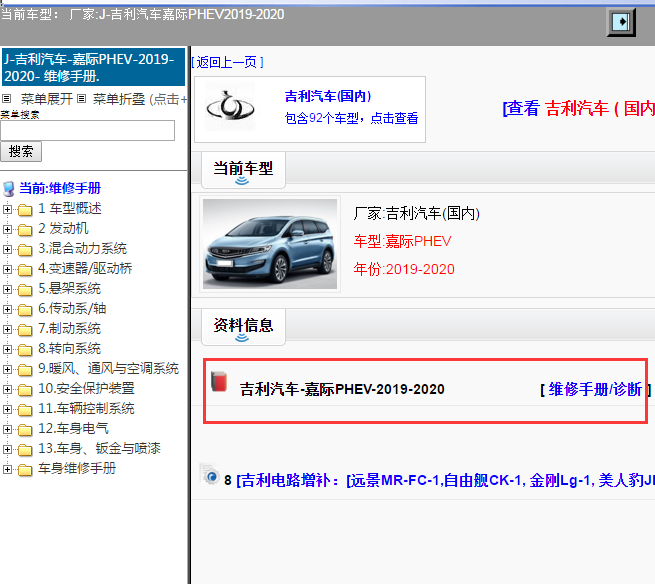655x584 pixels.
Task: Click the 当前:维修手册 root label
Action: click(x=60, y=188)
